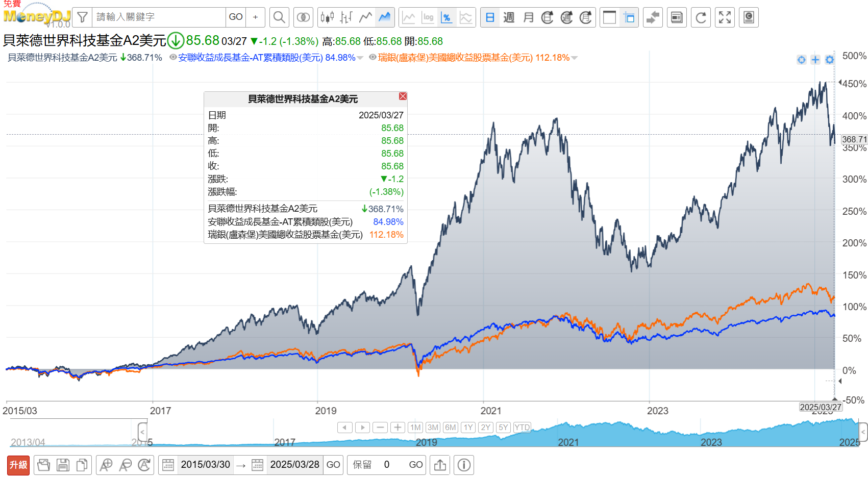Save the current chart

pos(63,465)
